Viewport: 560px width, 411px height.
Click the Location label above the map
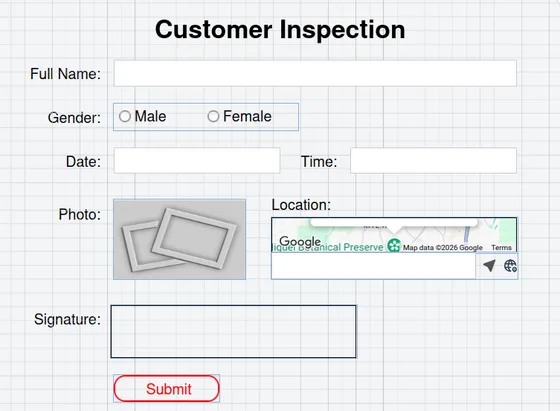click(301, 205)
